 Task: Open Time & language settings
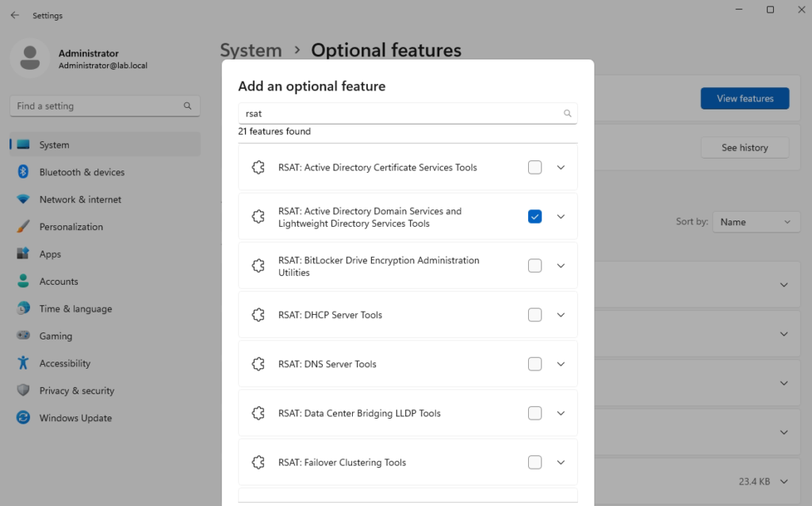pos(105,309)
